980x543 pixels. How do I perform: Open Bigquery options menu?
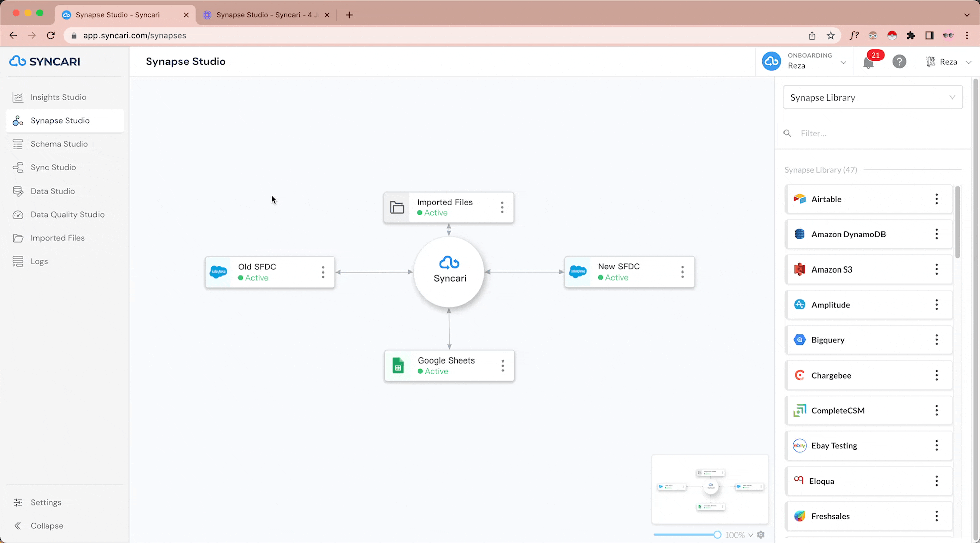pyautogui.click(x=936, y=340)
